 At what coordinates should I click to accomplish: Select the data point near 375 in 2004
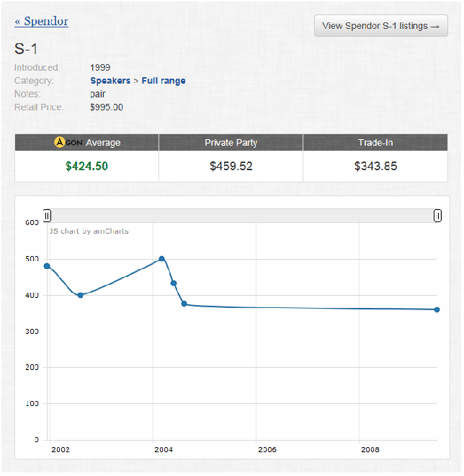tap(184, 304)
